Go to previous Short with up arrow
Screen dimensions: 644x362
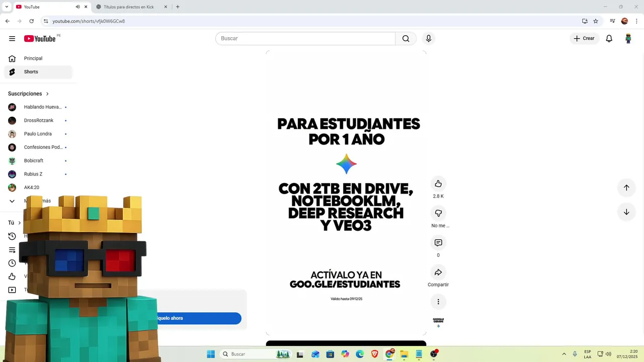click(x=626, y=188)
